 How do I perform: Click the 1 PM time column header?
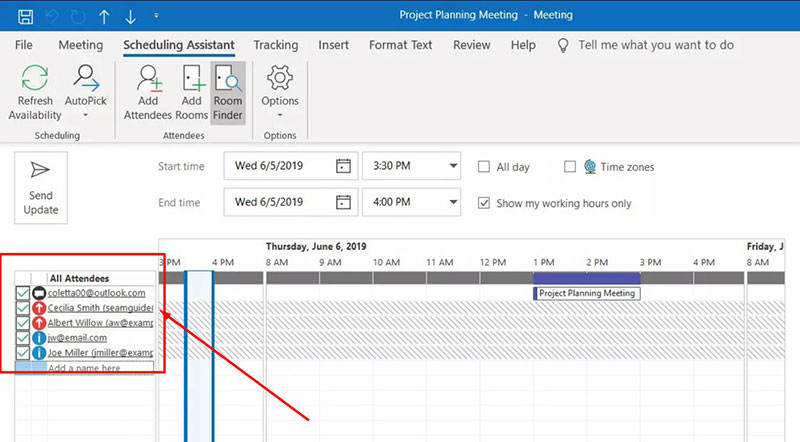[x=543, y=262]
